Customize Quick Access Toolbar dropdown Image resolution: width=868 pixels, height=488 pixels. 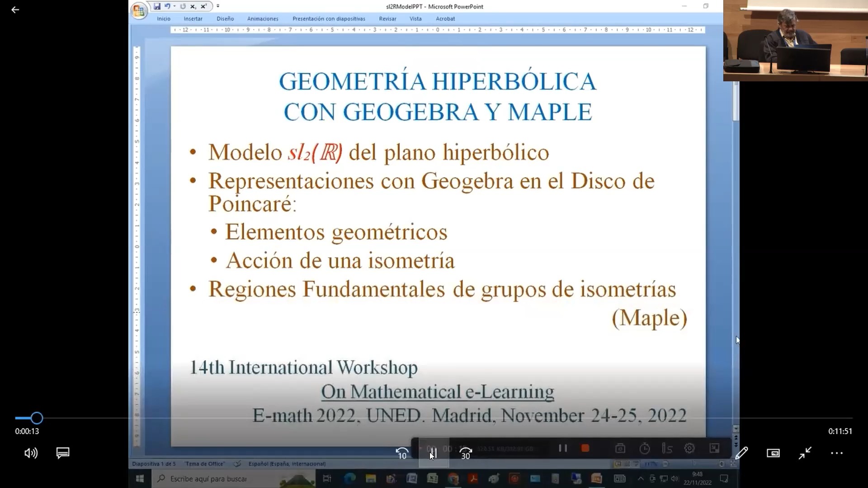point(218,6)
